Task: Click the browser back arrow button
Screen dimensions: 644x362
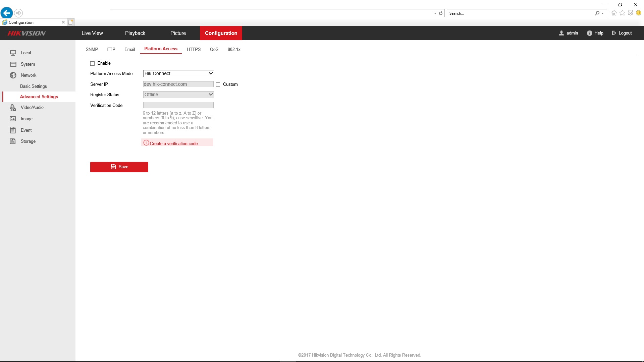Action: (x=7, y=13)
